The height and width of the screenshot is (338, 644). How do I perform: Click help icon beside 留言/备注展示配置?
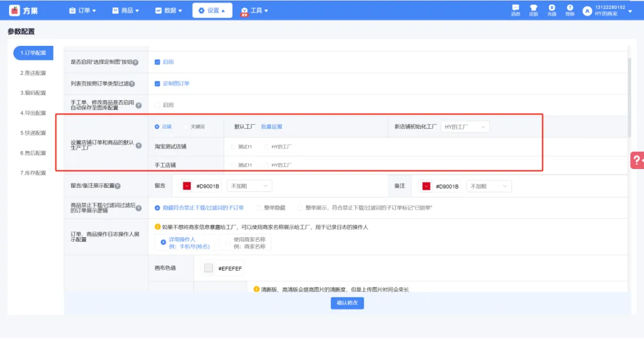pos(117,186)
